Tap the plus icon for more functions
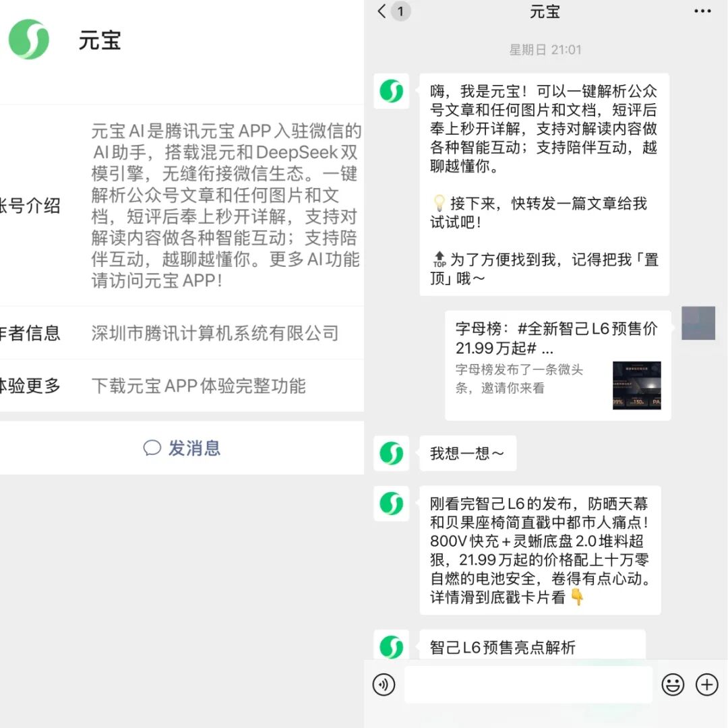This screenshot has height=728, width=728. point(706,684)
